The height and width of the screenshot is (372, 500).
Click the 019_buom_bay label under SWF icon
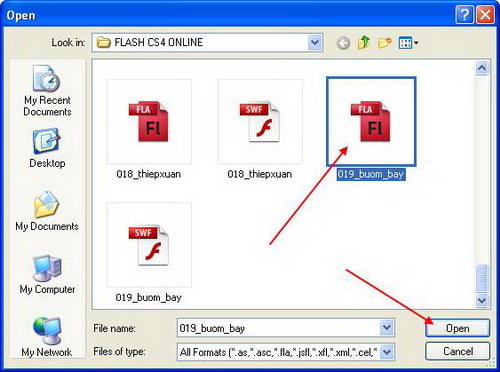coord(149,297)
